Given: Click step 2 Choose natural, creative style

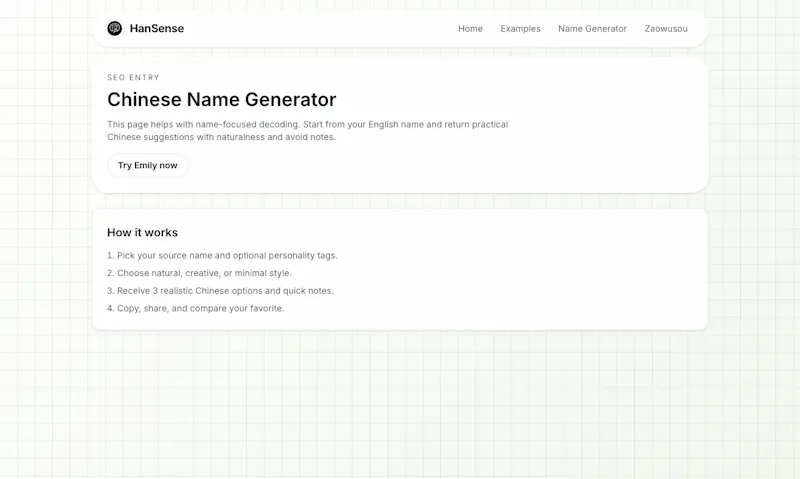Looking at the screenshot, I should (199, 273).
